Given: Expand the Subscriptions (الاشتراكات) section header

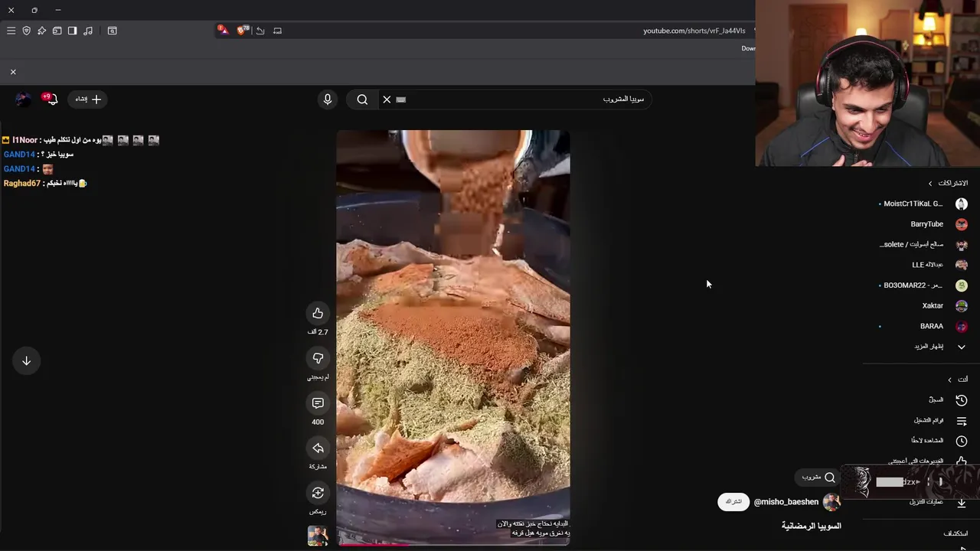Looking at the screenshot, I should pyautogui.click(x=949, y=183).
